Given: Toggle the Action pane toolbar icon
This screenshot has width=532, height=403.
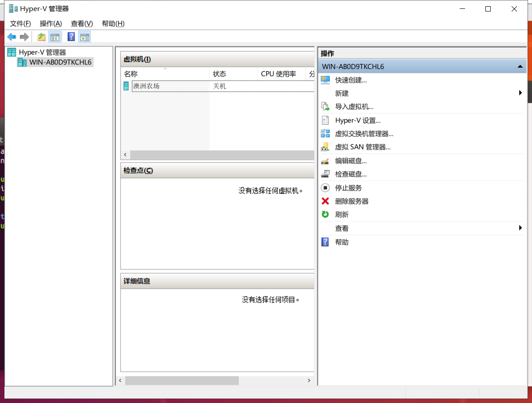Looking at the screenshot, I should (x=85, y=37).
